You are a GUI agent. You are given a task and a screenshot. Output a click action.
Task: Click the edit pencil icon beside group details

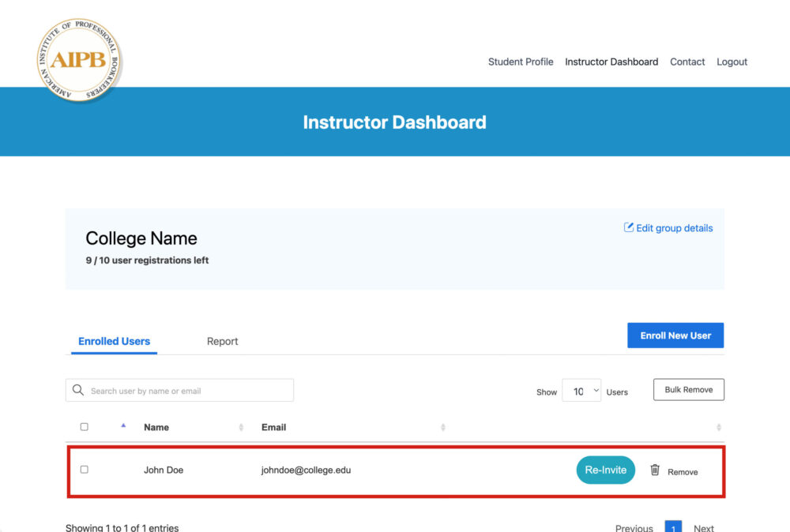click(x=628, y=227)
